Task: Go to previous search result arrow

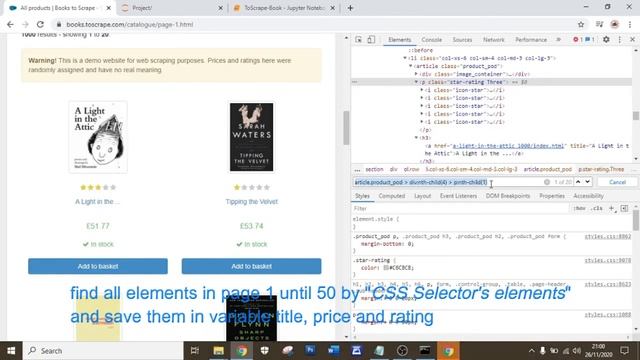Action: 578,182
